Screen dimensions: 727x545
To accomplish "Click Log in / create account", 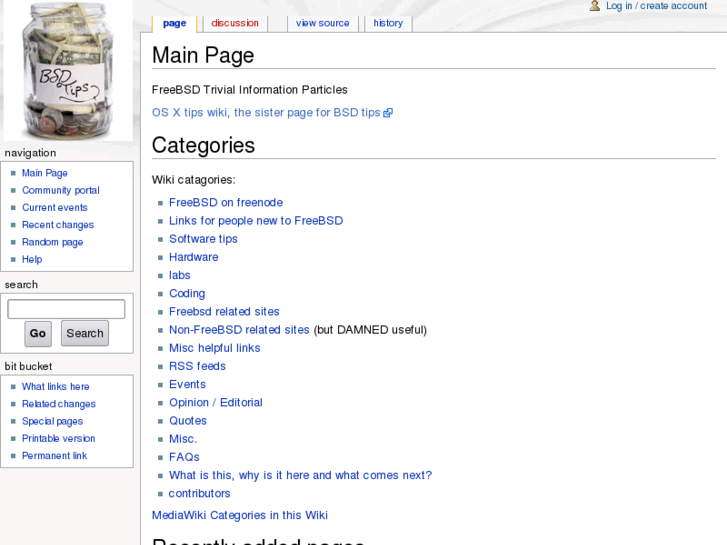I will pos(656,6).
